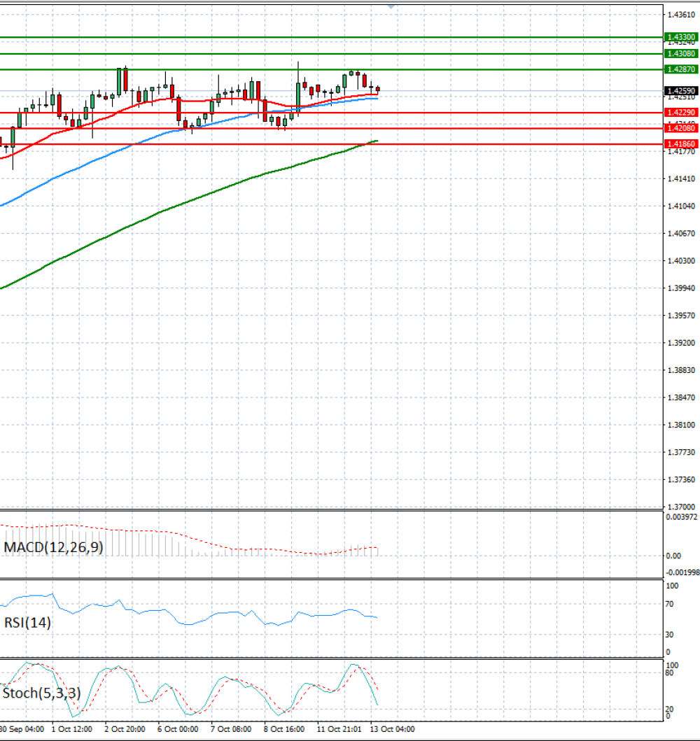The width and height of the screenshot is (700, 741).
Task: Select the red 1.42080 support price label
Action: coord(681,128)
